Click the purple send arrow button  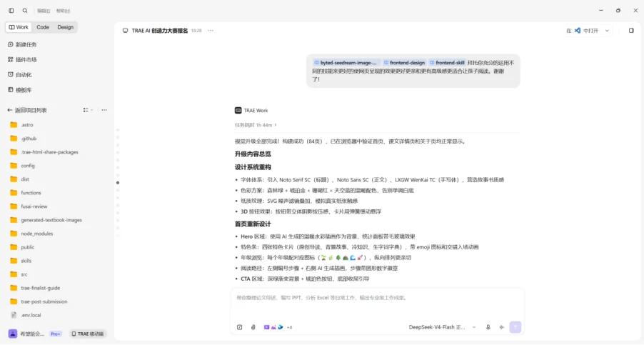pyautogui.click(x=515, y=327)
